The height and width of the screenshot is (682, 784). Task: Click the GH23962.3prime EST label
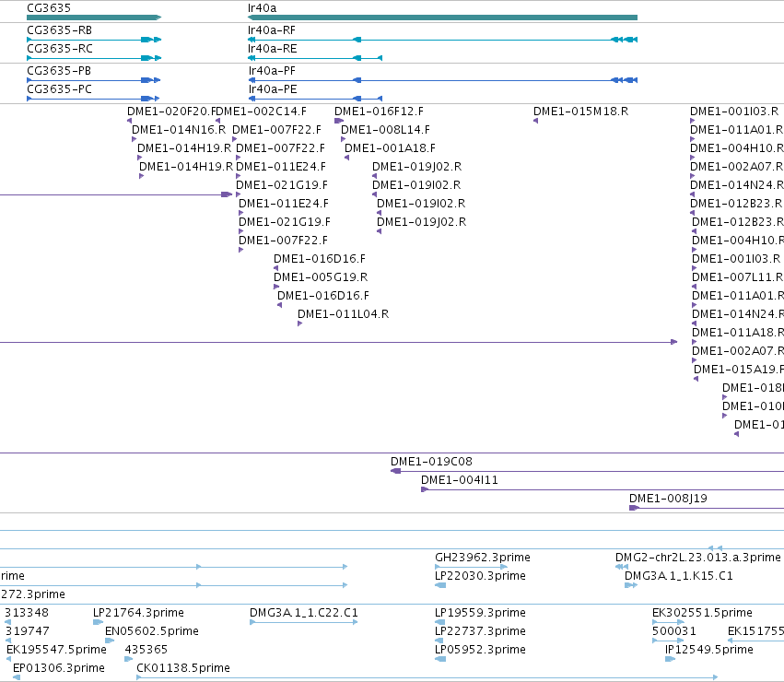click(x=483, y=558)
